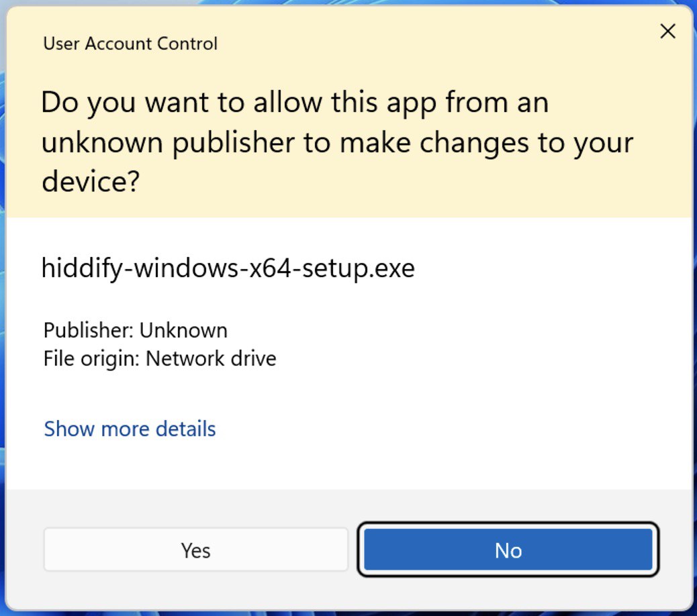Close the User Account Control dialog

[667, 31]
